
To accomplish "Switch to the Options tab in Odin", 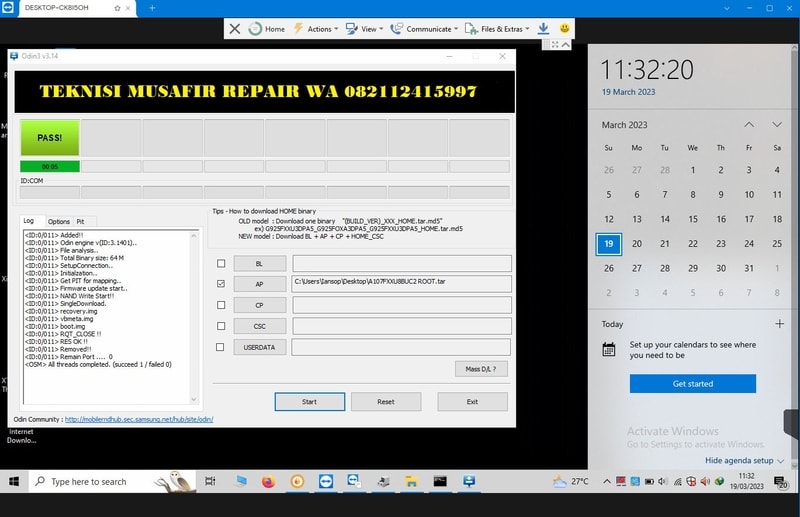I will tap(59, 221).
